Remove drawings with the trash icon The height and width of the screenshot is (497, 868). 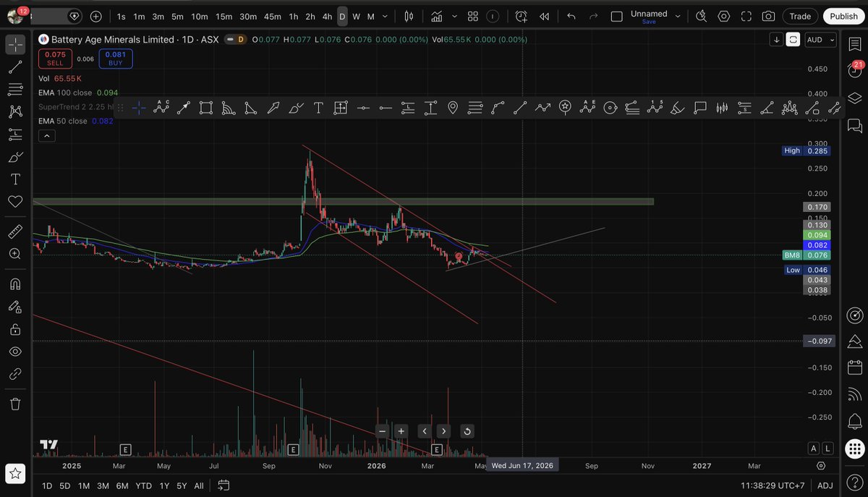tap(15, 404)
